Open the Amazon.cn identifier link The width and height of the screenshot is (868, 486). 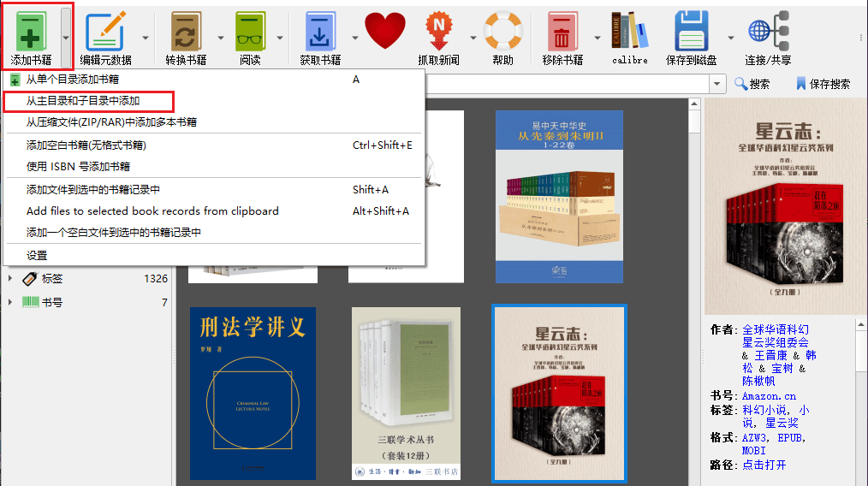(x=769, y=396)
